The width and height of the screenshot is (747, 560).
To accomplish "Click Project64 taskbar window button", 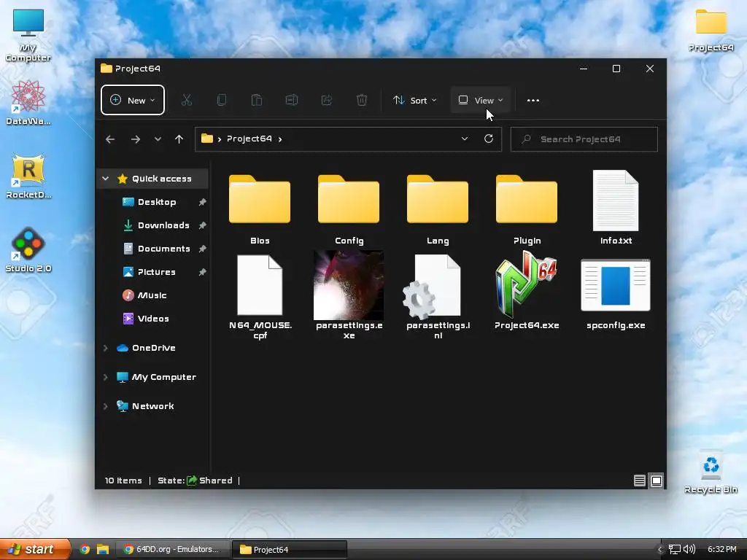I will pyautogui.click(x=289, y=549).
